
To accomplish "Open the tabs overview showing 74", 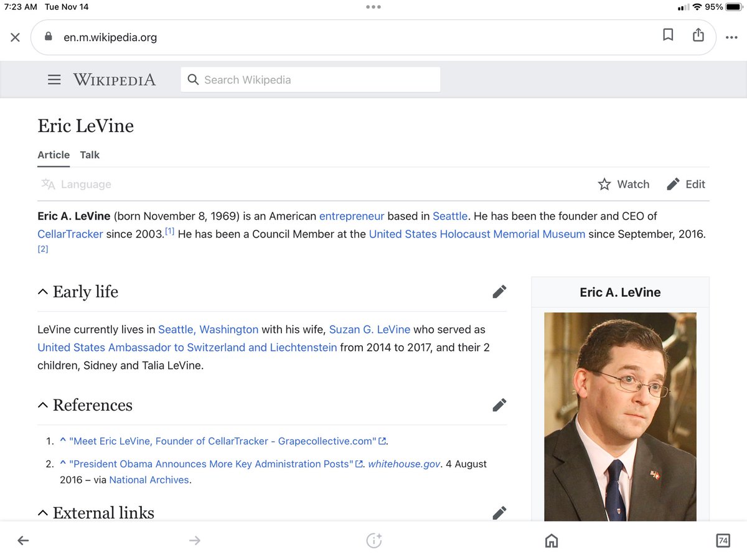I will click(x=723, y=541).
